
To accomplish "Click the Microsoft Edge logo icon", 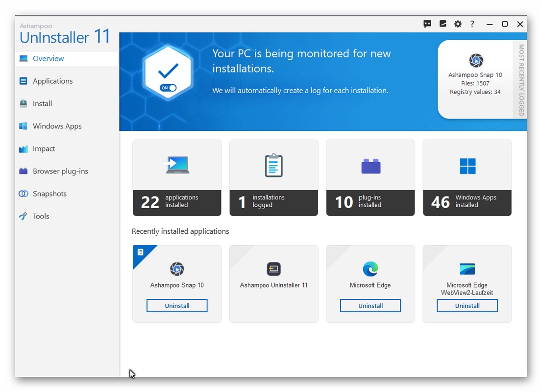I will coord(370,269).
